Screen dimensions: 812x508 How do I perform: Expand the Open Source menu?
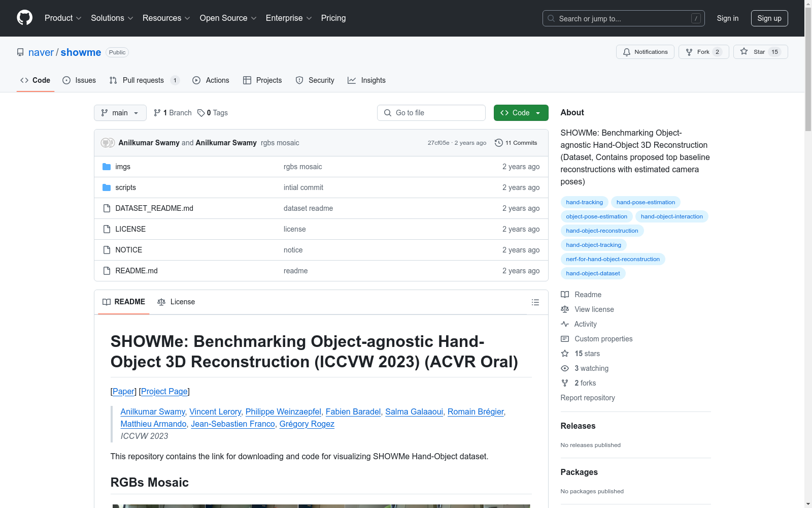[228, 18]
